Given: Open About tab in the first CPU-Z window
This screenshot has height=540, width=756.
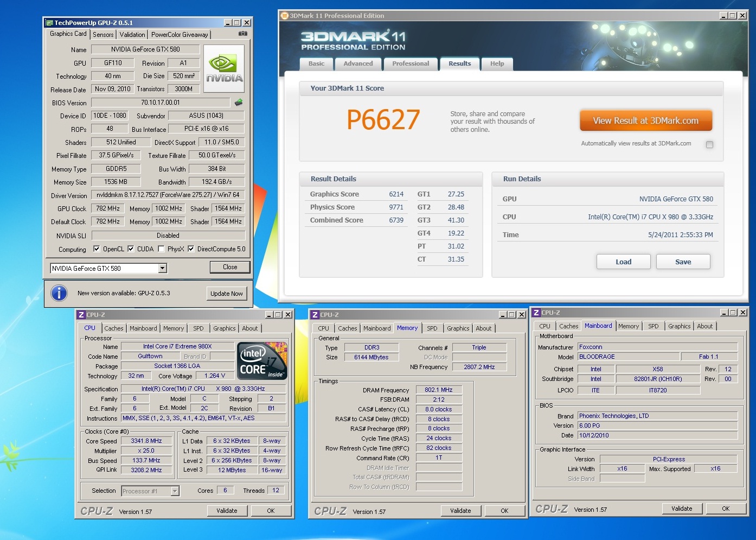Looking at the screenshot, I should [250, 328].
